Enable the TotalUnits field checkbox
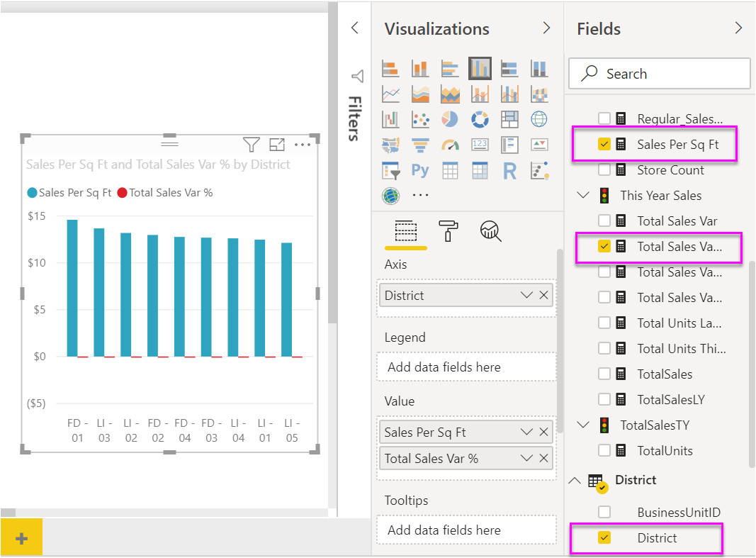Image resolution: width=756 pixels, height=558 pixels. pos(604,450)
